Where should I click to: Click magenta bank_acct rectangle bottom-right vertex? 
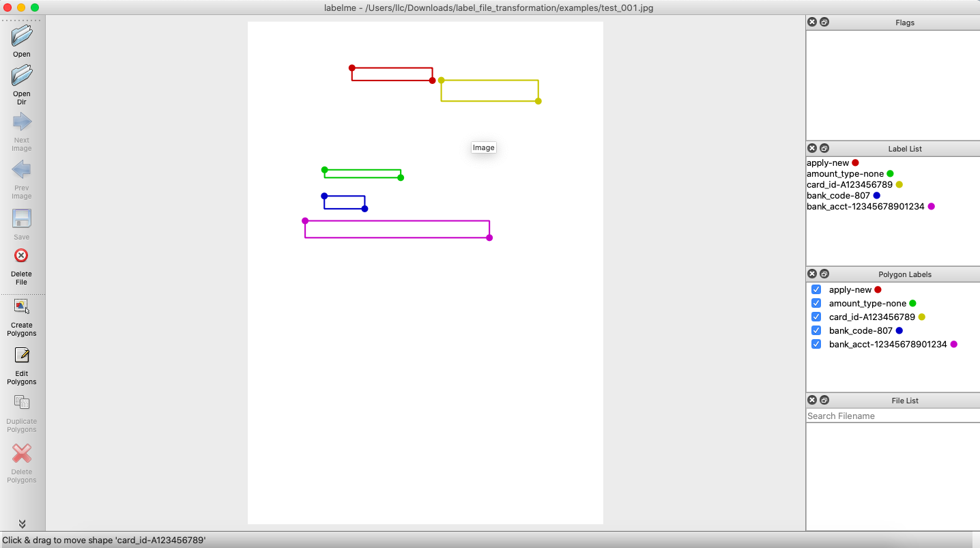[489, 237]
